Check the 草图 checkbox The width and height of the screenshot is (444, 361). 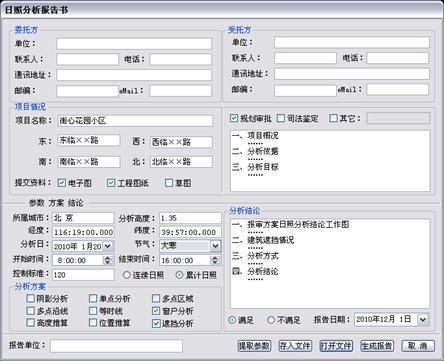[169, 182]
